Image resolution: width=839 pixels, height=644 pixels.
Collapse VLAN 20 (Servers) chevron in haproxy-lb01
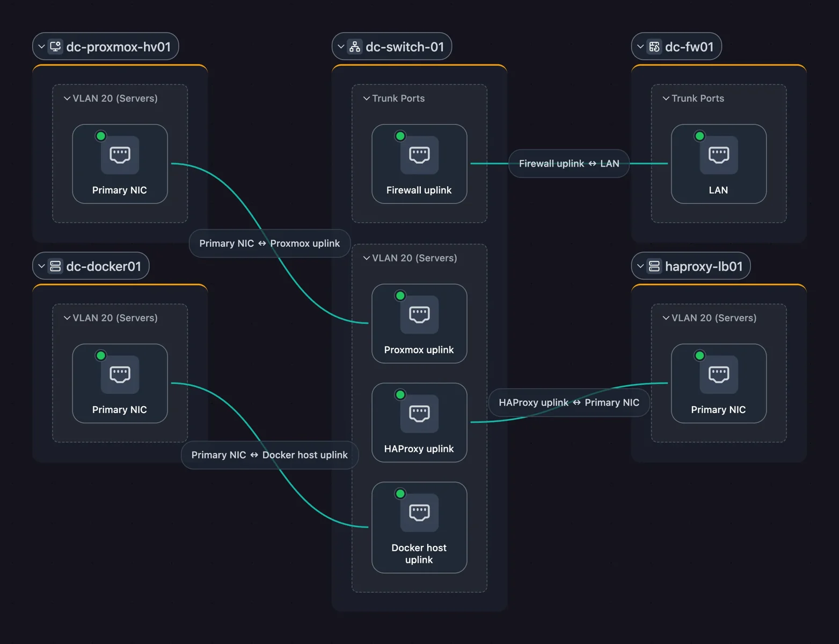coord(666,318)
